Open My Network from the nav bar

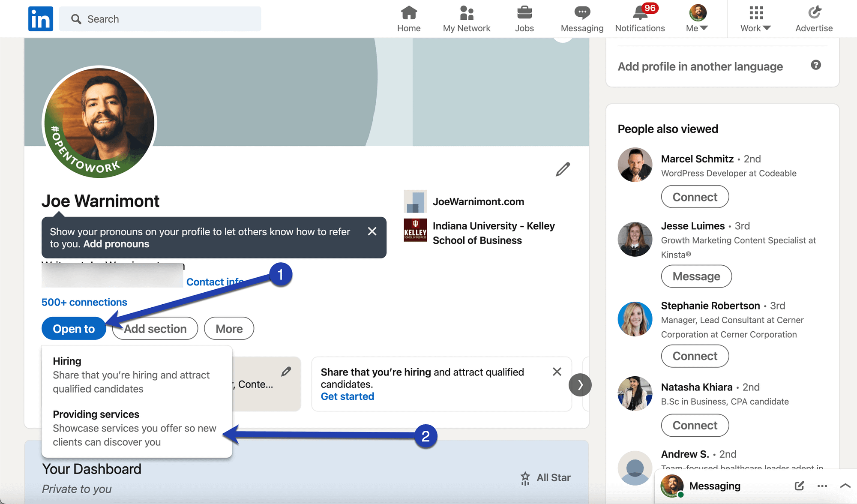[x=467, y=19]
